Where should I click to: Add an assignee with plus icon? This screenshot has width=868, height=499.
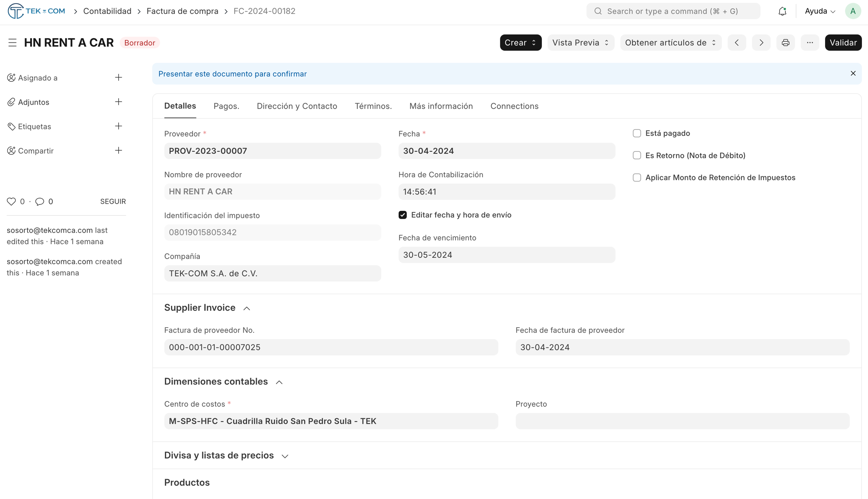(118, 78)
